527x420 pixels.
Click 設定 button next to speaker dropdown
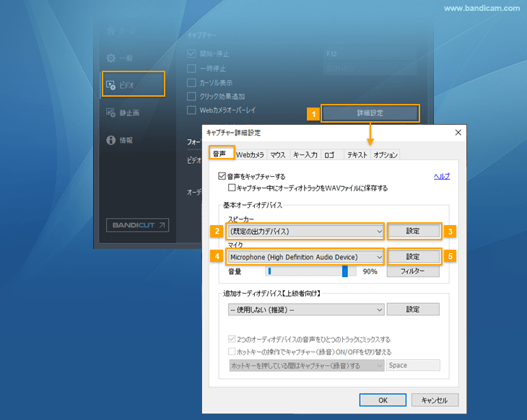coord(413,231)
